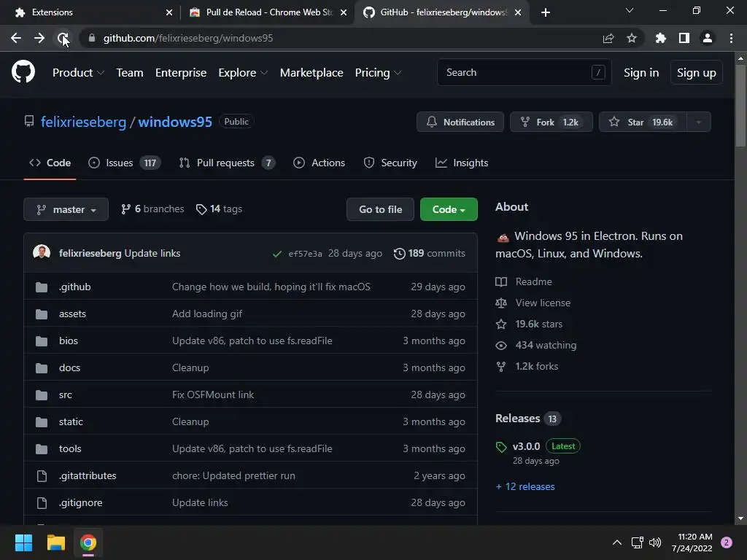Open the 6 branches link

coord(152,209)
